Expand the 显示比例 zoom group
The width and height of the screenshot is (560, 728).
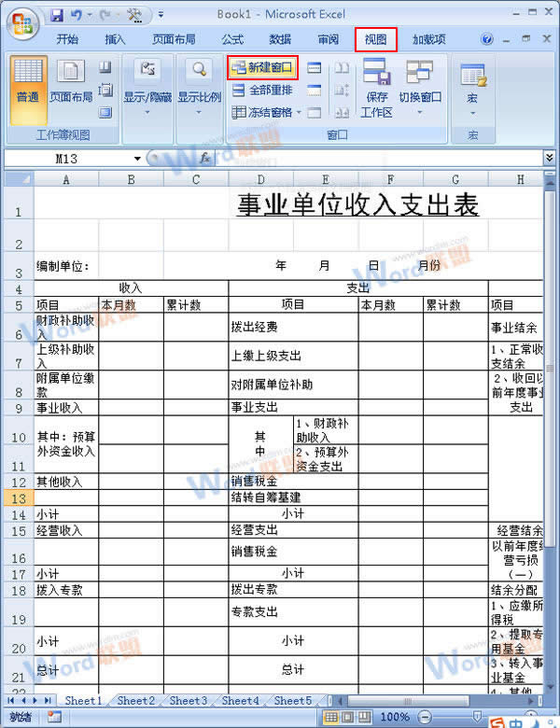[x=199, y=89]
